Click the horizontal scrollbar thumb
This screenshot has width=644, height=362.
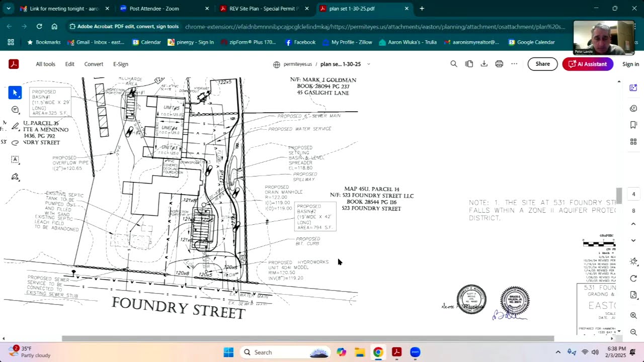pos(308,339)
